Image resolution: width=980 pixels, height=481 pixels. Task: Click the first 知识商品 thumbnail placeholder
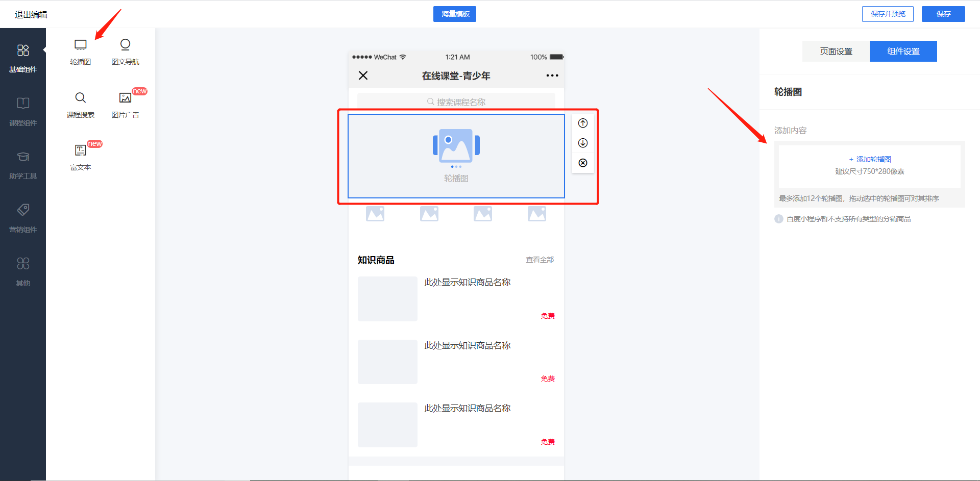pyautogui.click(x=387, y=299)
